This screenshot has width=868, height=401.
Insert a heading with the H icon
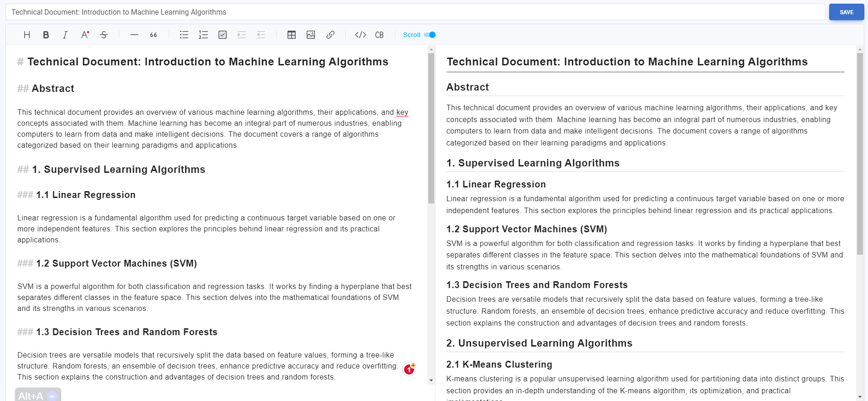tap(27, 35)
